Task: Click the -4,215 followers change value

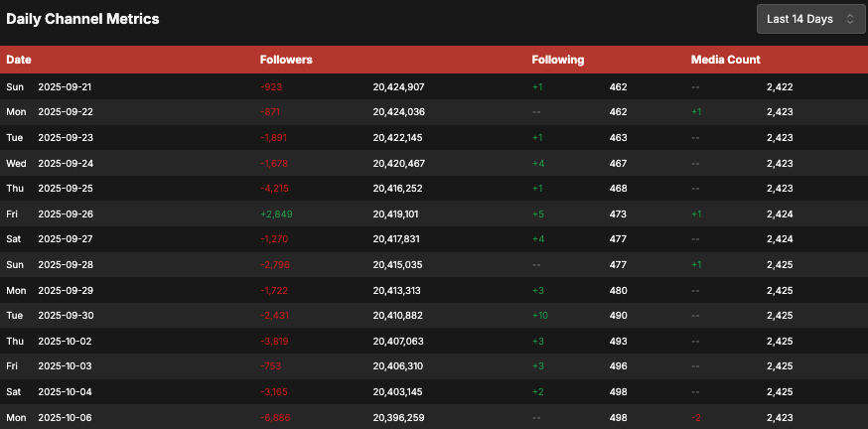Action: [x=277, y=189]
